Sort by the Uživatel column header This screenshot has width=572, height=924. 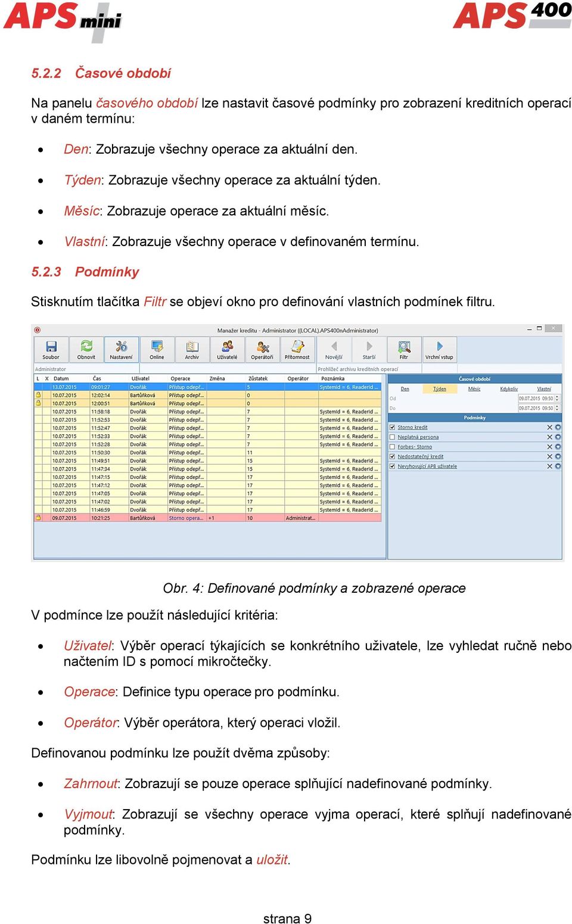148,378
